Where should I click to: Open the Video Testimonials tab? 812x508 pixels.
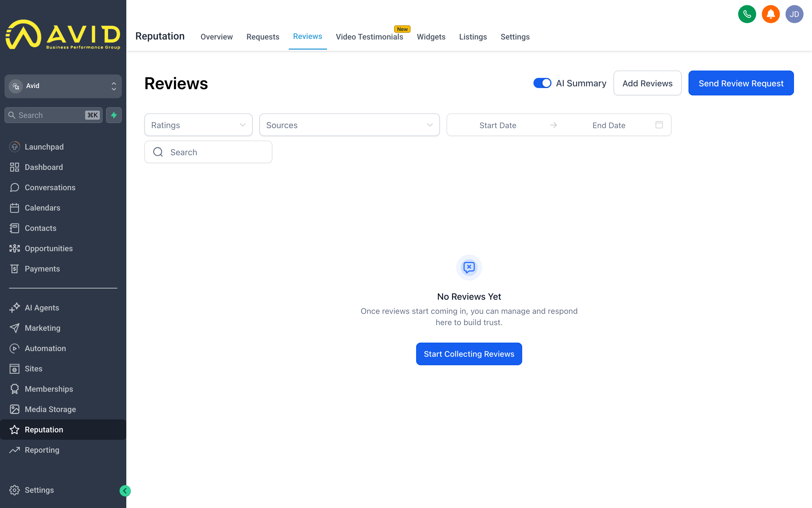(x=369, y=37)
